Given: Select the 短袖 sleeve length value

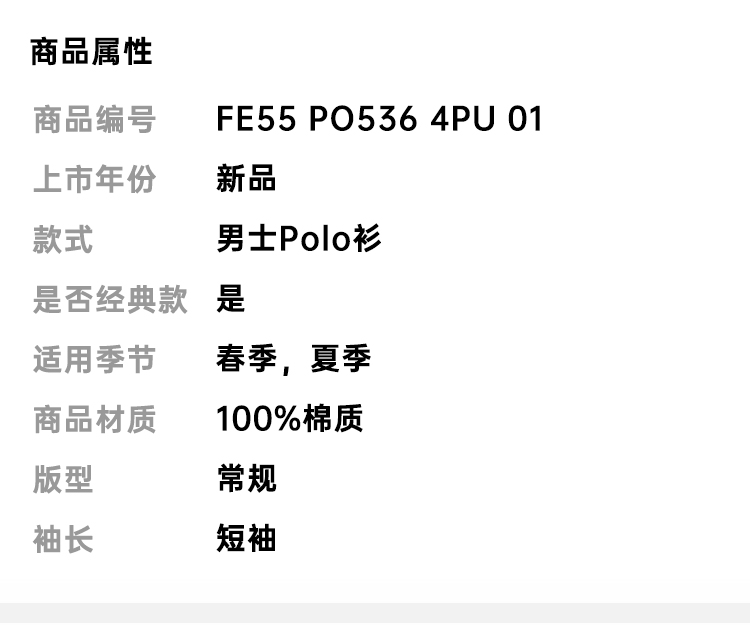Looking at the screenshot, I should point(246,539).
